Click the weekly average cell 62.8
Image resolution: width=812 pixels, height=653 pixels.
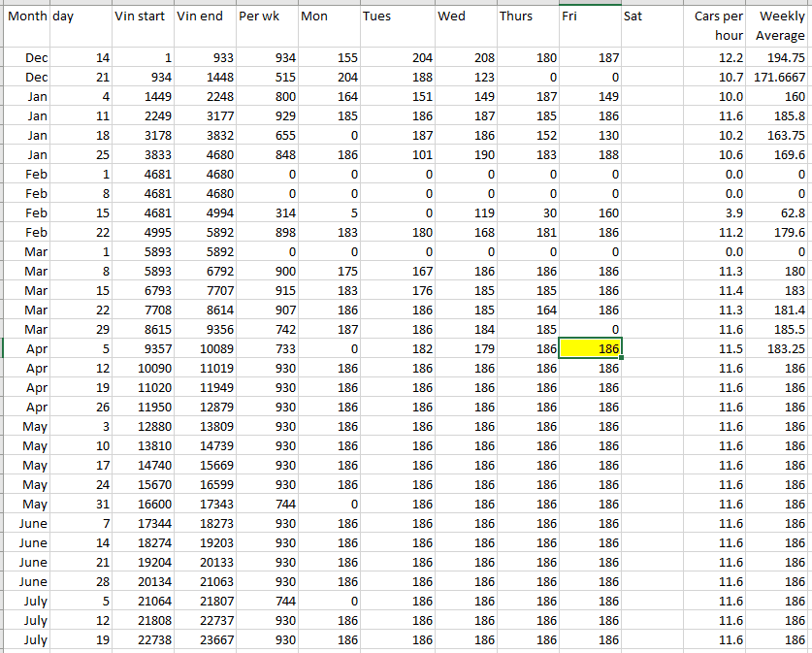(780, 213)
